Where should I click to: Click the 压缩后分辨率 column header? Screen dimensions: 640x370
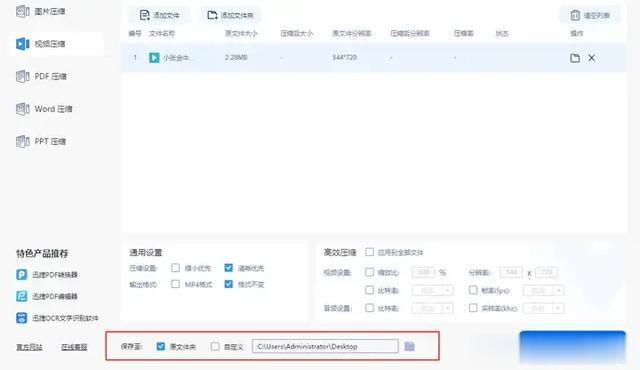coord(410,33)
